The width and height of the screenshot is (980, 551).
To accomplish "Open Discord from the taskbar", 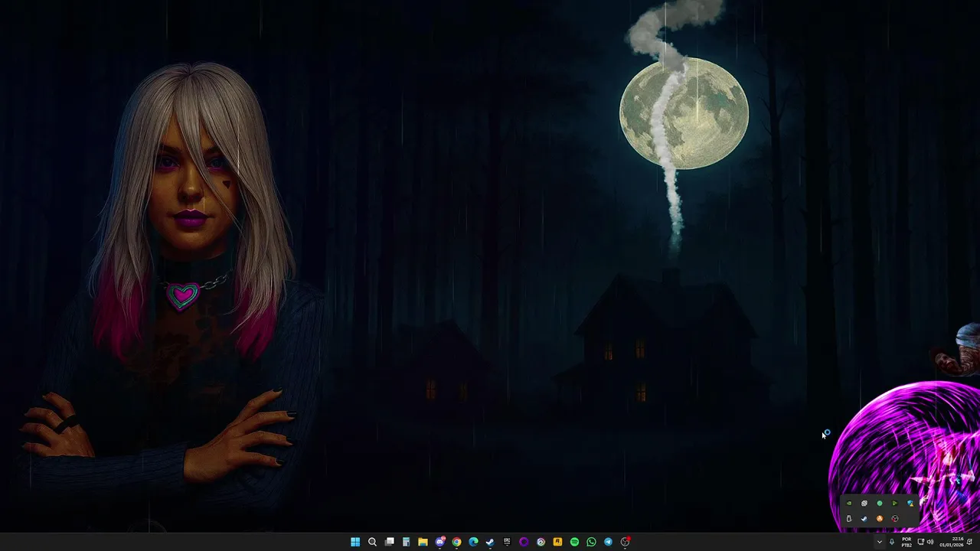I will (x=440, y=542).
